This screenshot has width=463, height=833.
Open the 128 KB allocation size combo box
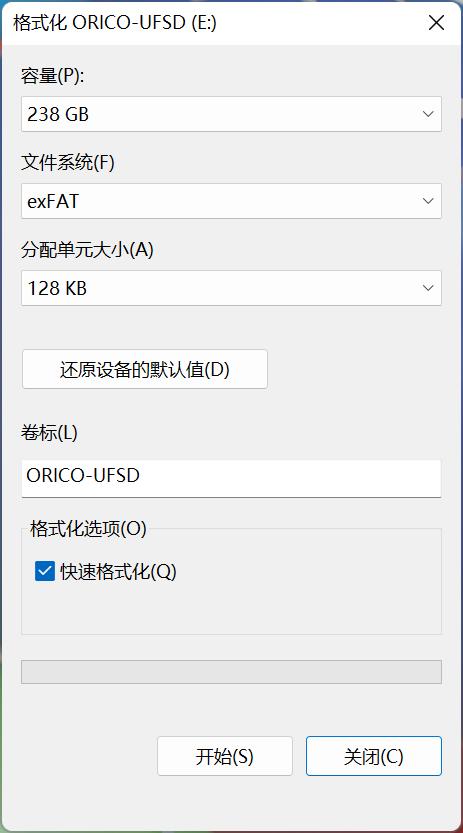click(x=232, y=288)
